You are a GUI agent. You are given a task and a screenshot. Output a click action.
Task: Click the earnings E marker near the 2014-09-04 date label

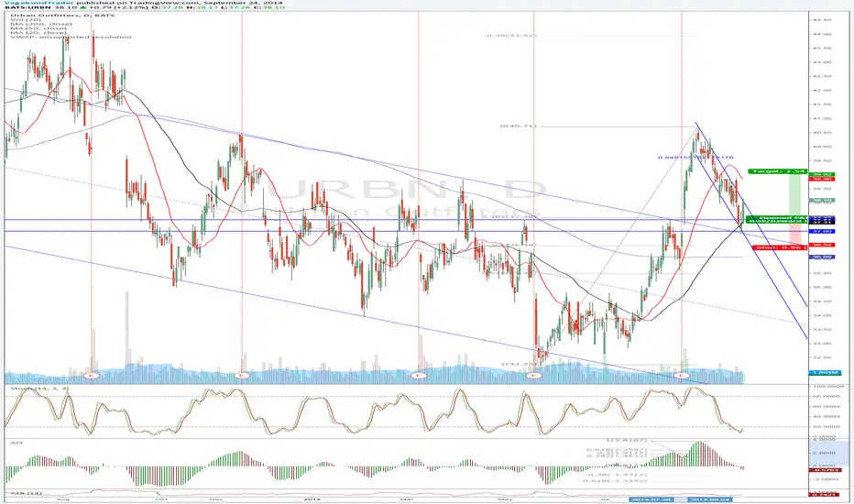tap(682, 376)
